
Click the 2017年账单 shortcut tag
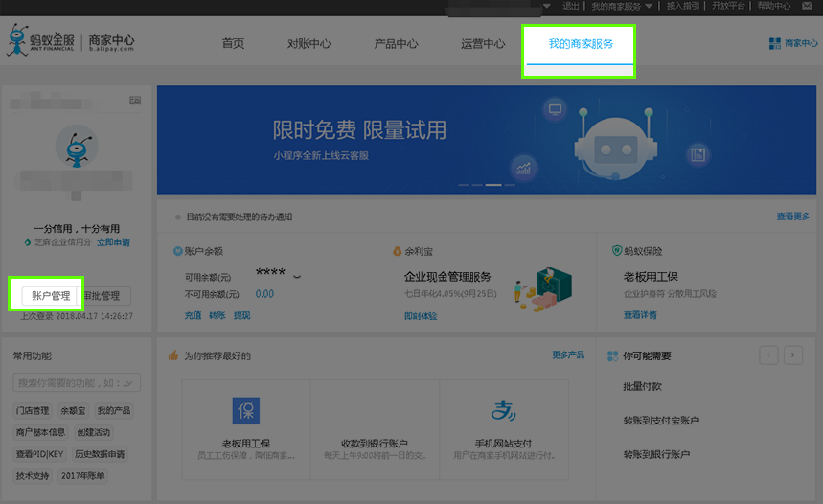[83, 475]
